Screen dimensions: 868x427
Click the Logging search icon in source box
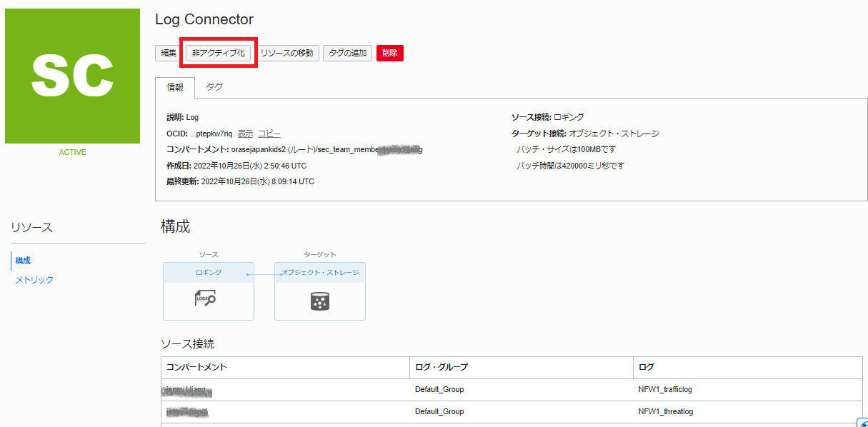click(x=206, y=300)
